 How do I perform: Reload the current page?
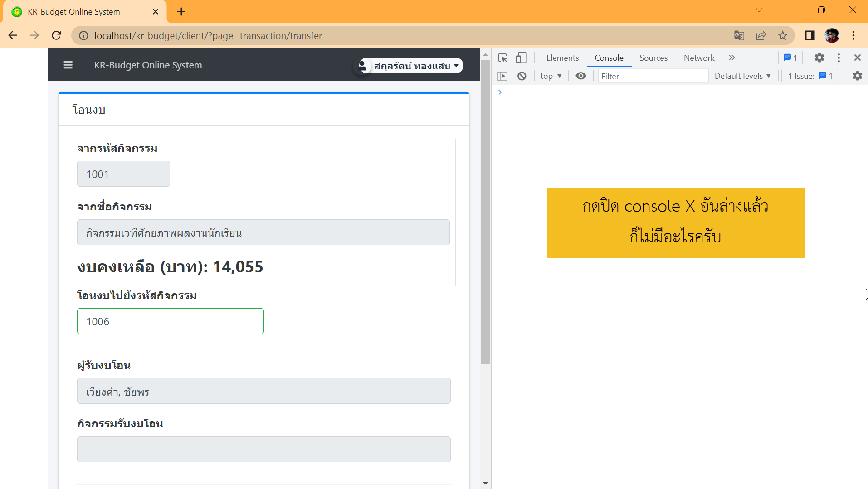tap(56, 35)
